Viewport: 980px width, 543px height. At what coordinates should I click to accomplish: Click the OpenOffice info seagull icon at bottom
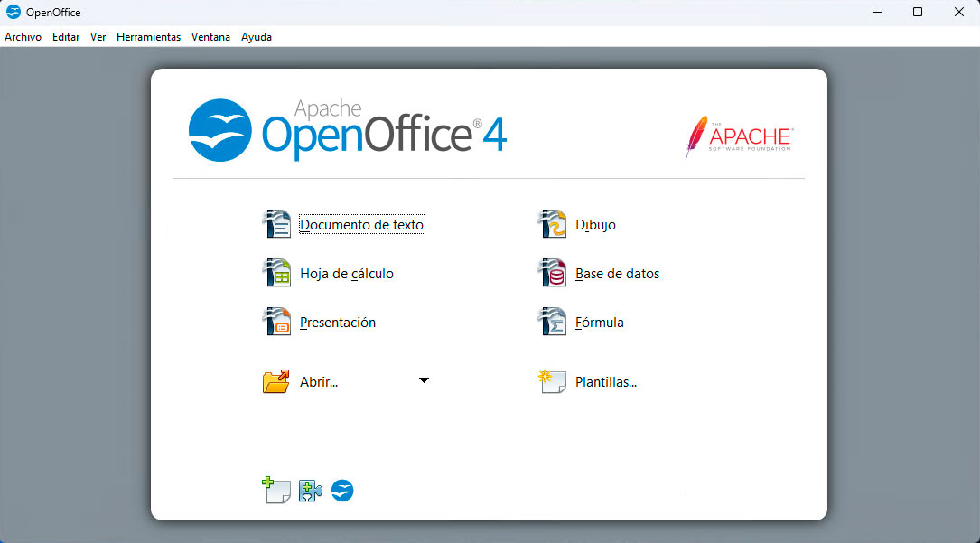(x=342, y=491)
